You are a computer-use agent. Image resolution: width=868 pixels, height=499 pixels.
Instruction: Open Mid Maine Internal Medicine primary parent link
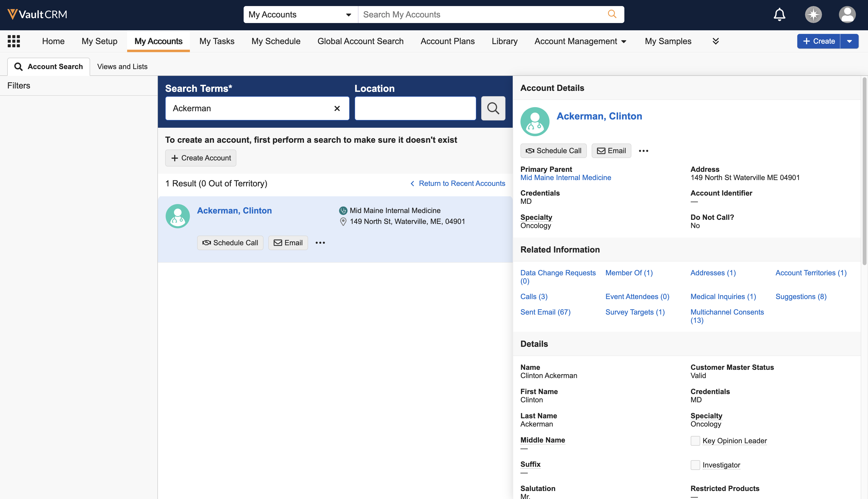point(566,178)
